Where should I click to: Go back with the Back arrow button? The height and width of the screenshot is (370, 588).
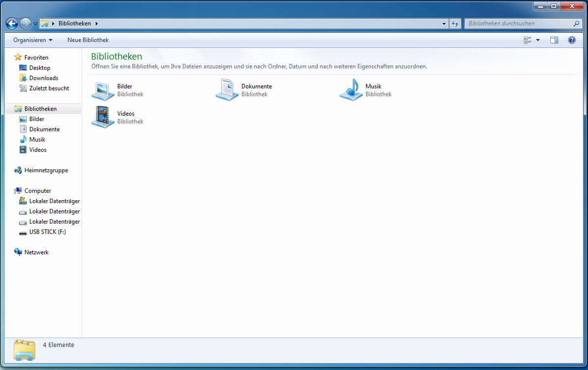[x=12, y=23]
